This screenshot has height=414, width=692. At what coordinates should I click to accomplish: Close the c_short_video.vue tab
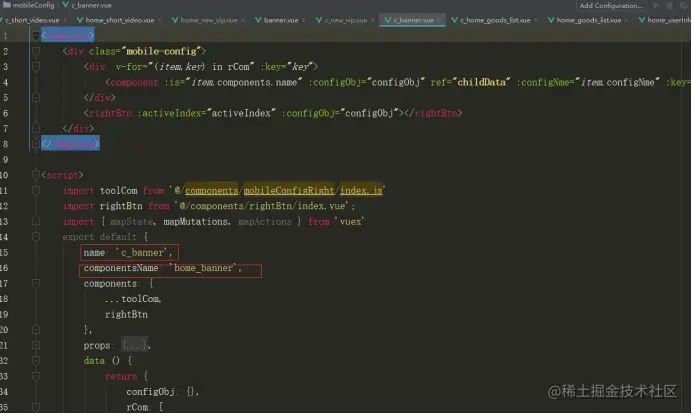65,20
